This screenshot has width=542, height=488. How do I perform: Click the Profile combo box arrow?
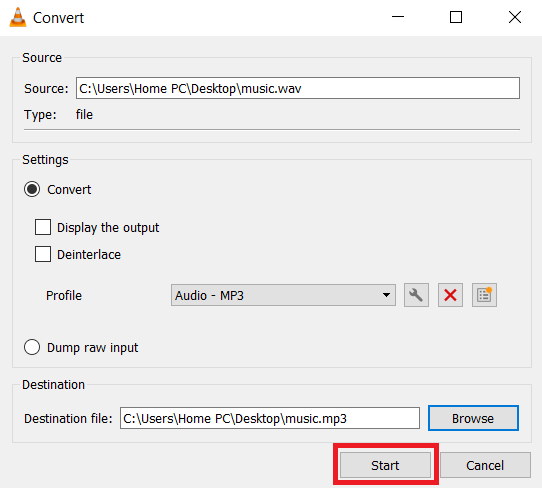point(386,295)
